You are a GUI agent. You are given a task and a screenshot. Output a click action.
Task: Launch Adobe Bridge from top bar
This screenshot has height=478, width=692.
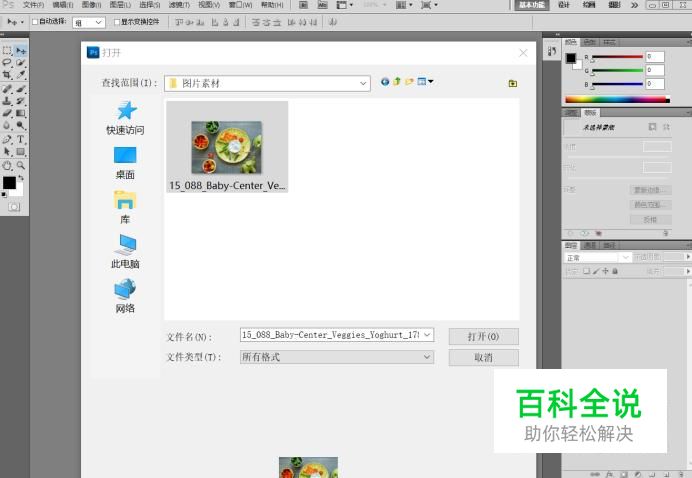click(304, 5)
